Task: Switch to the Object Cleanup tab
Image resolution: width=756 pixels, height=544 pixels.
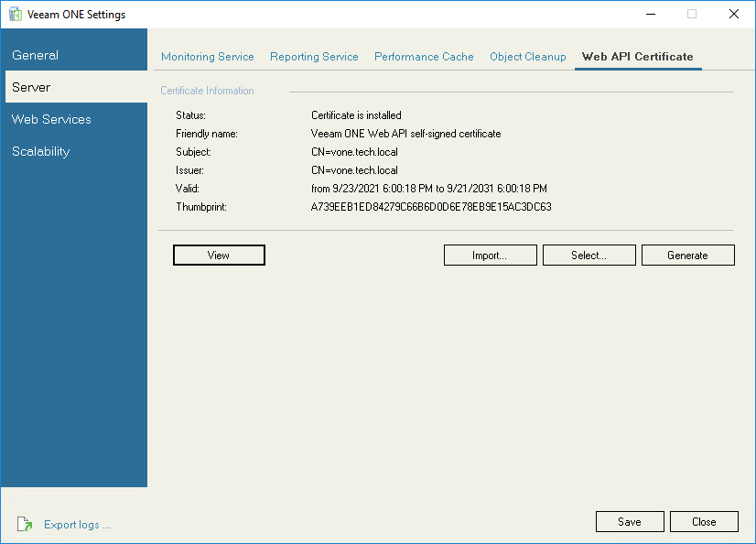Action: click(528, 56)
